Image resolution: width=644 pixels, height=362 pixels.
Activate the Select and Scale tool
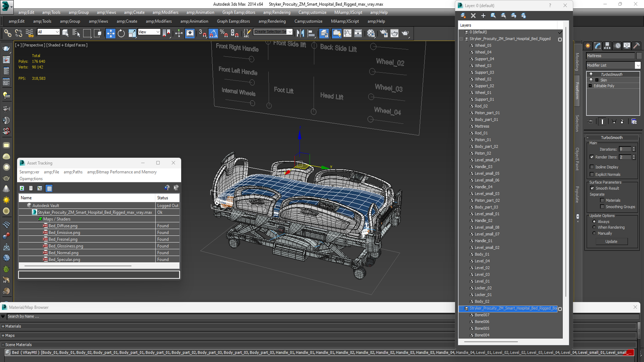132,33
